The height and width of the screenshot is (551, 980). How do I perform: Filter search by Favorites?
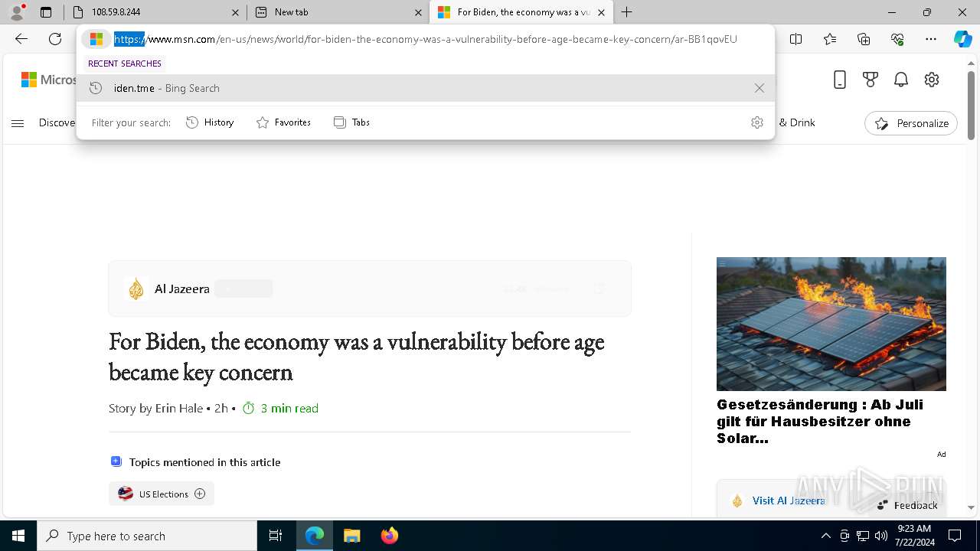pos(283,122)
